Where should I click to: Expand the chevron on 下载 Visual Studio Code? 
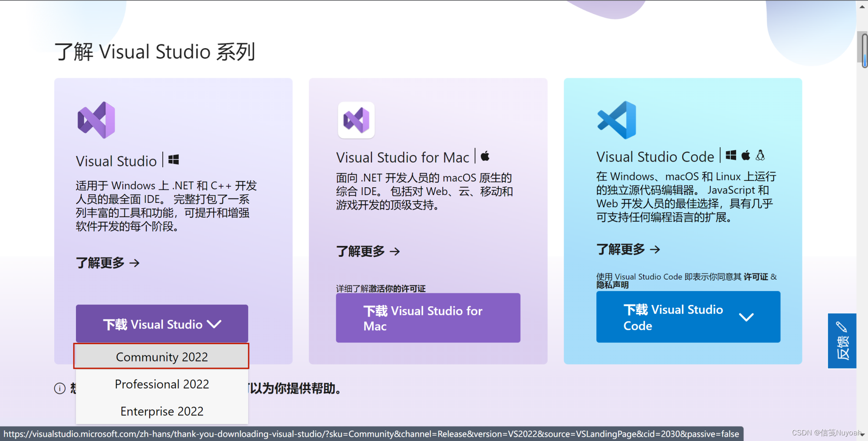point(746,317)
